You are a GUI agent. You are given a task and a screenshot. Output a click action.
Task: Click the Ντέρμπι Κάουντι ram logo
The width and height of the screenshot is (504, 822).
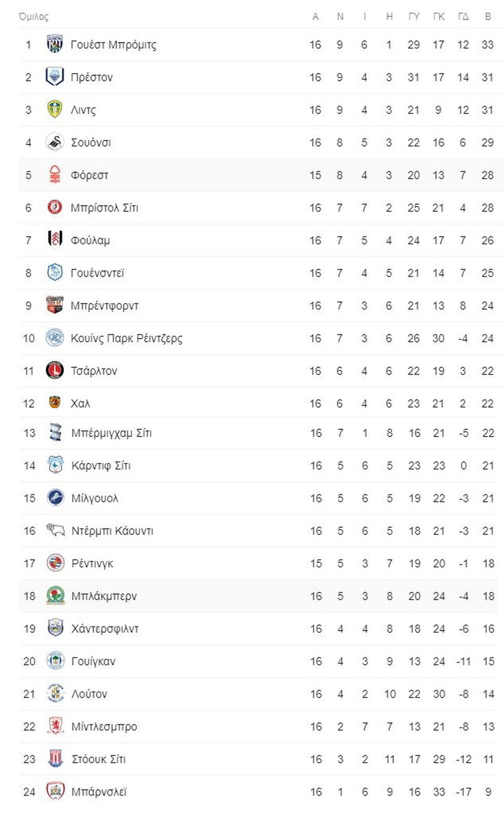click(55, 531)
